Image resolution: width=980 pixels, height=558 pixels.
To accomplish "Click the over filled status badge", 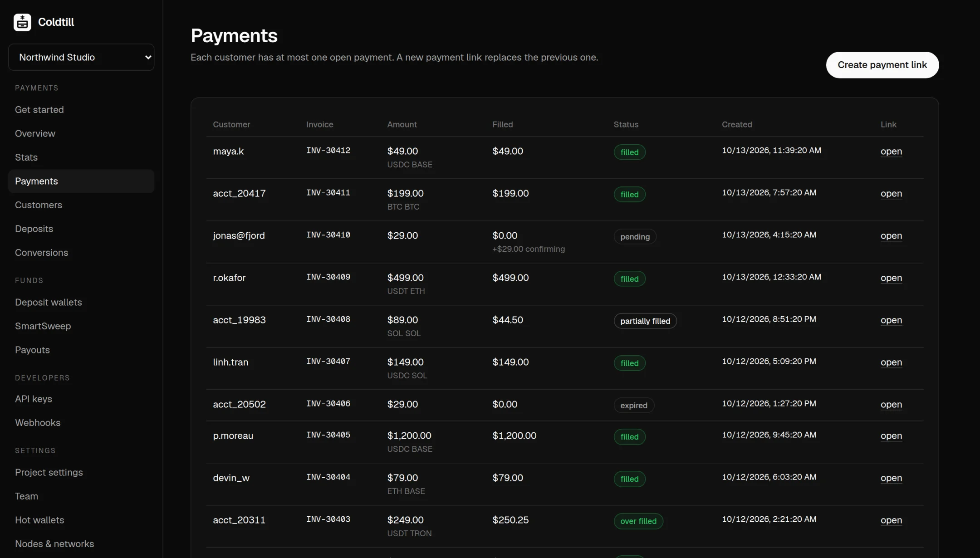I will 638,521.
